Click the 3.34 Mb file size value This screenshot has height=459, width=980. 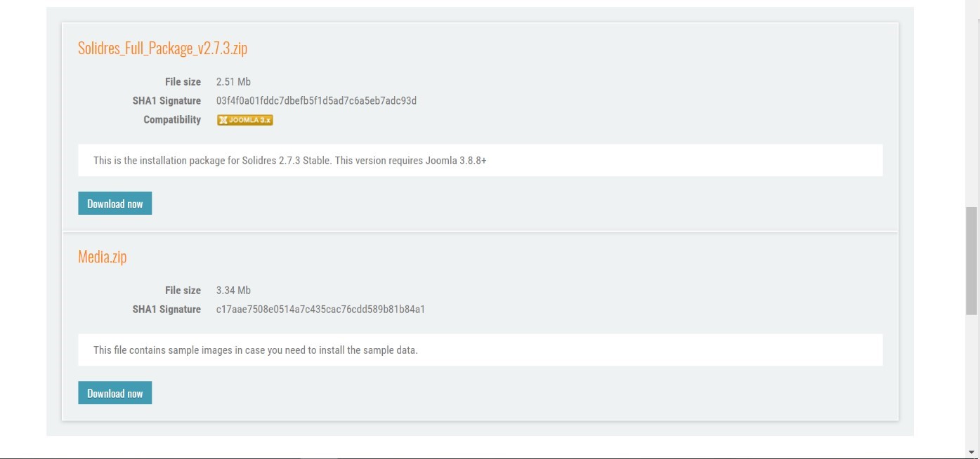point(233,291)
